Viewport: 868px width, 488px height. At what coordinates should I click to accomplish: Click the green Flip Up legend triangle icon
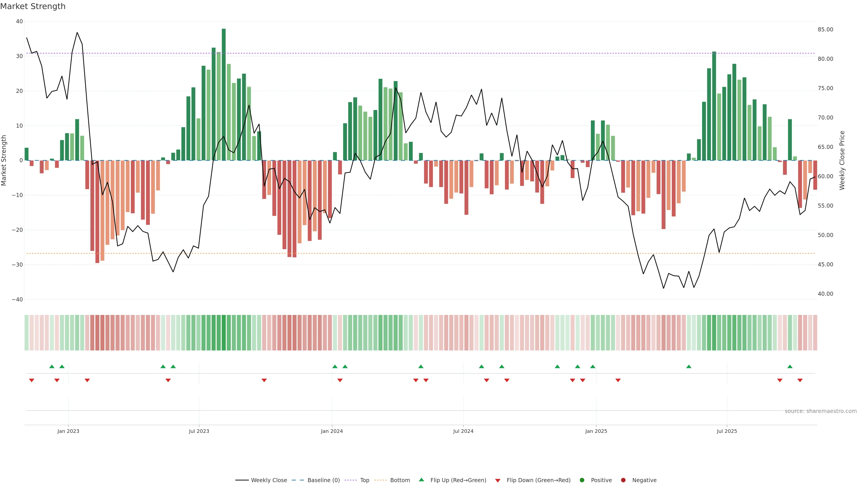pyautogui.click(x=421, y=480)
